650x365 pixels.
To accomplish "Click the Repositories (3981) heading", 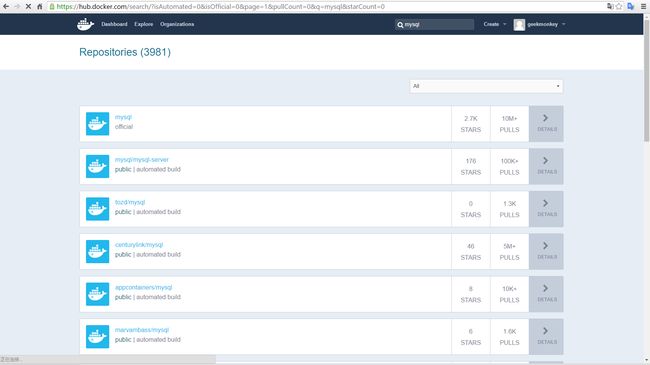I will pyautogui.click(x=125, y=52).
